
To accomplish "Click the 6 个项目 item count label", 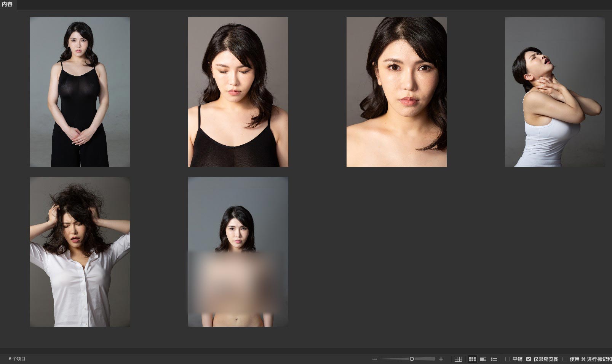I will [17, 359].
